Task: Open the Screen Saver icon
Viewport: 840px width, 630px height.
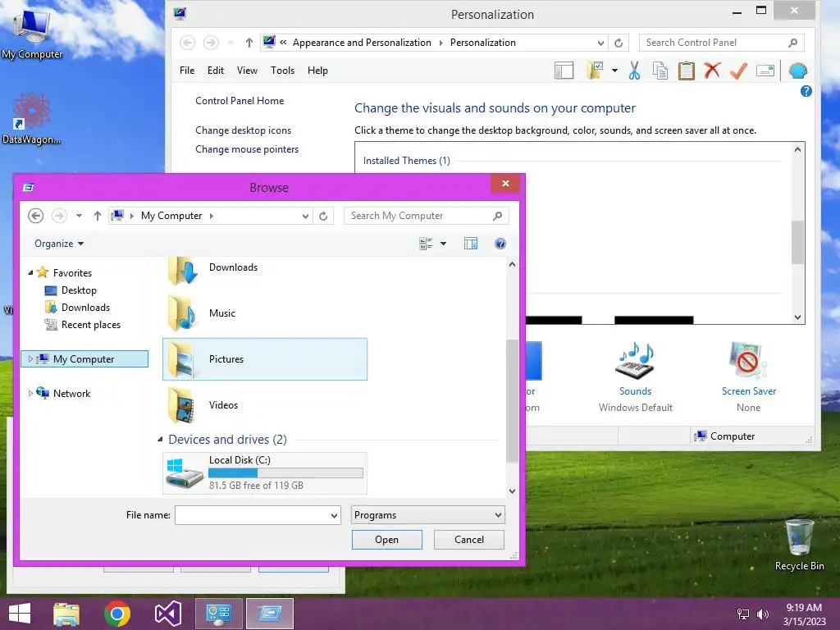Action: 748,362
